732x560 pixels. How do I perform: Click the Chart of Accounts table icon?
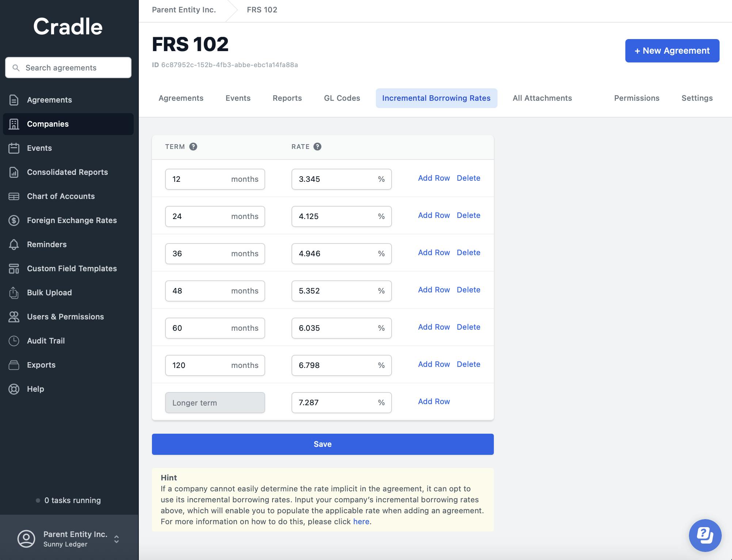14,196
